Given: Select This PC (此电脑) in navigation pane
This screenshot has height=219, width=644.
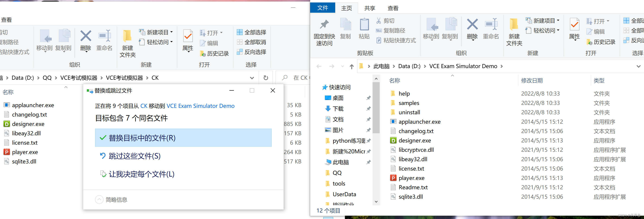Looking at the screenshot, I should [337, 162].
